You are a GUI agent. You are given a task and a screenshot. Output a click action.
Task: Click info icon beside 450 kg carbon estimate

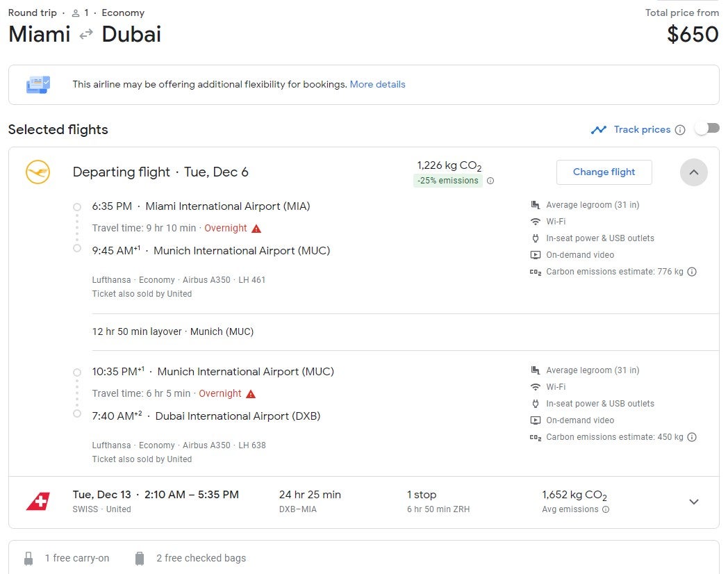(x=692, y=437)
